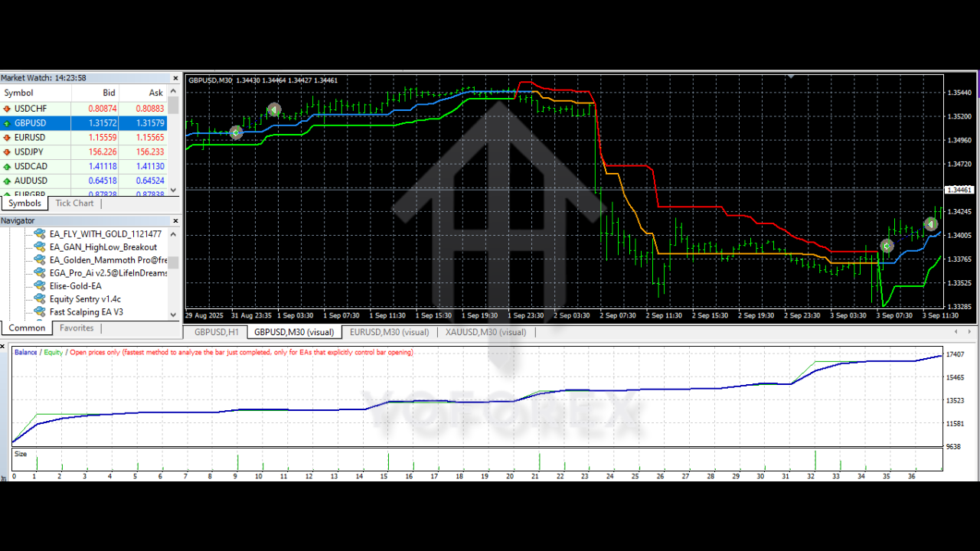This screenshot has width=980, height=551.
Task: Click the chart shift triangle at chart top
Action: pyautogui.click(x=790, y=76)
